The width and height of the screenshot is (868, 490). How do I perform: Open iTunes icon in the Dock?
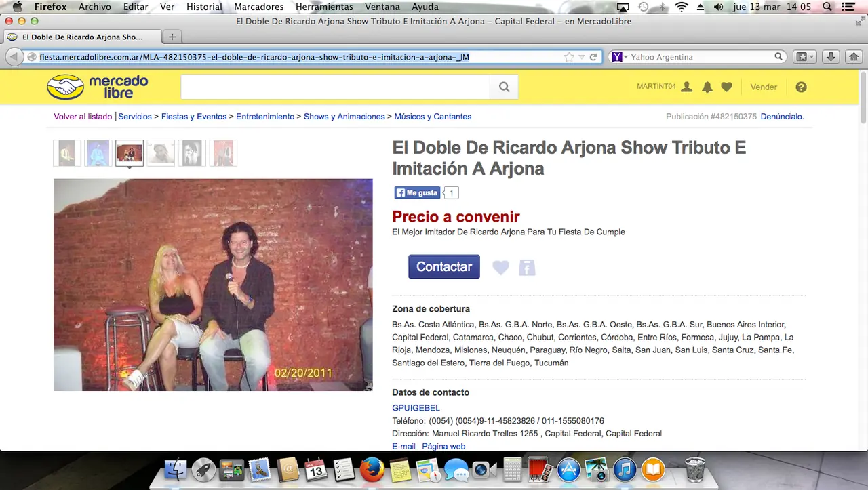pyautogui.click(x=625, y=469)
